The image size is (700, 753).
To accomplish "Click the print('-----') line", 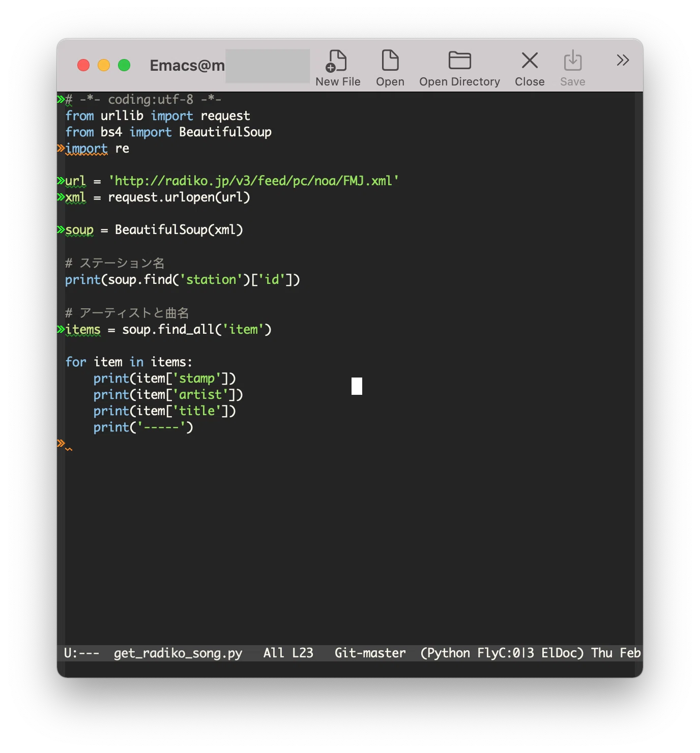I will 143,427.
